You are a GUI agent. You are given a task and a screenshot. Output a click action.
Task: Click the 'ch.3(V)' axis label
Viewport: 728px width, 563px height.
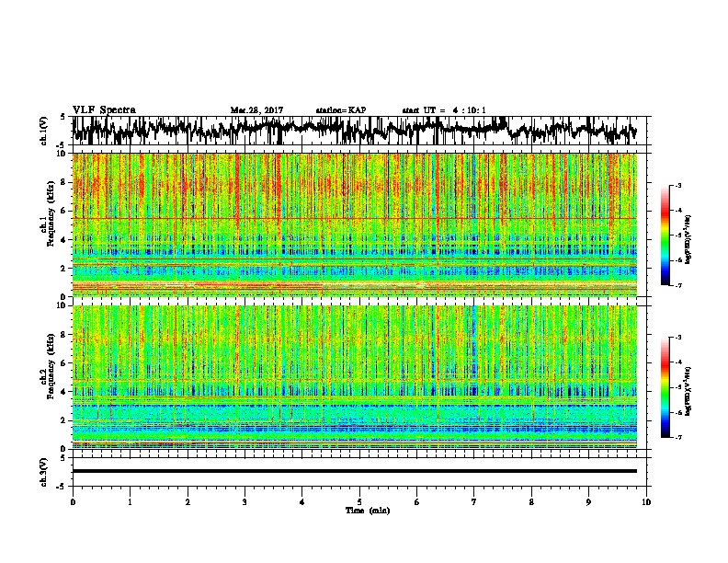(x=44, y=472)
